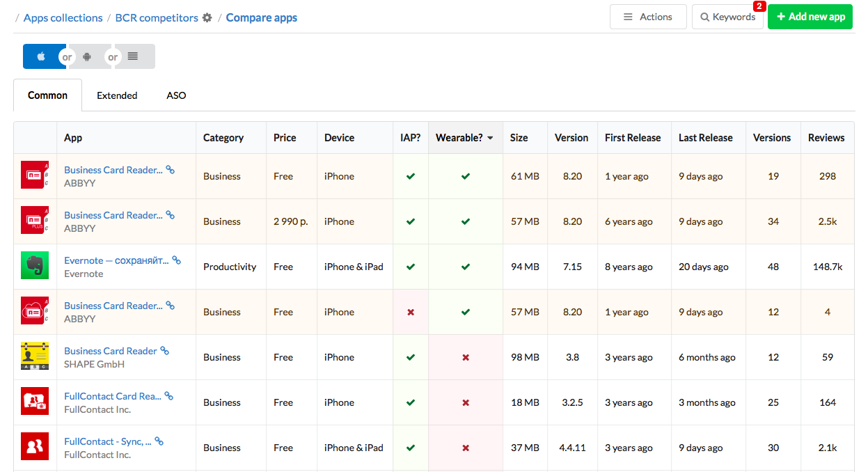Click the FullContact - Sync app icon
Viewport: 868px width, 472px height.
[x=35, y=447]
